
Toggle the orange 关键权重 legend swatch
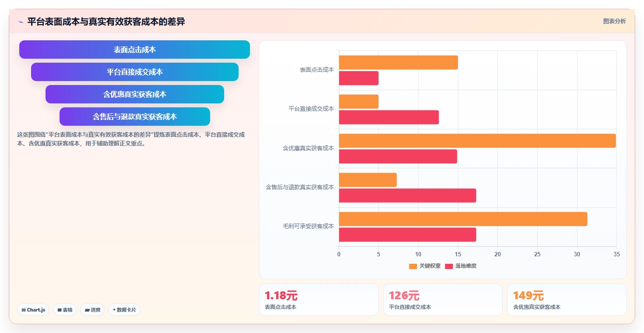pyautogui.click(x=413, y=266)
